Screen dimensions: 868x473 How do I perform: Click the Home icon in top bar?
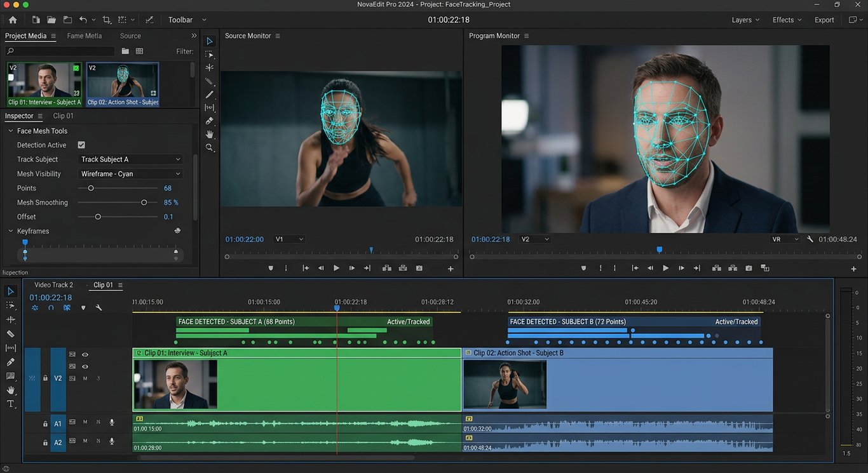tap(13, 20)
